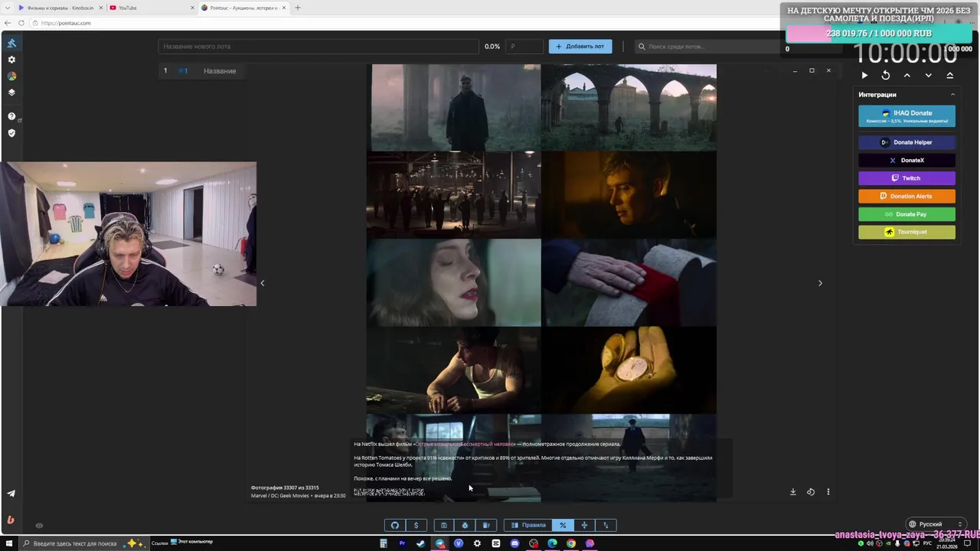The height and width of the screenshot is (551, 980).
Task: Reset the timer with circular arrow
Action: tap(886, 76)
